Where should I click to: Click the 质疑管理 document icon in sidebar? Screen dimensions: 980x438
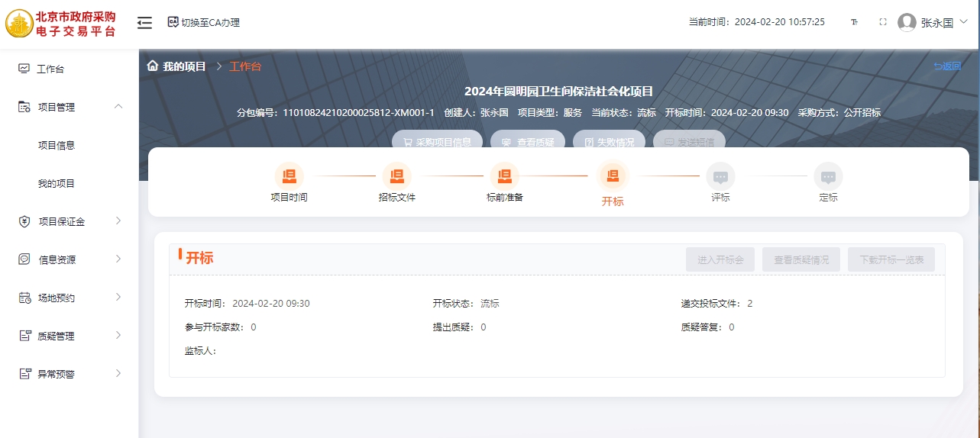[24, 336]
